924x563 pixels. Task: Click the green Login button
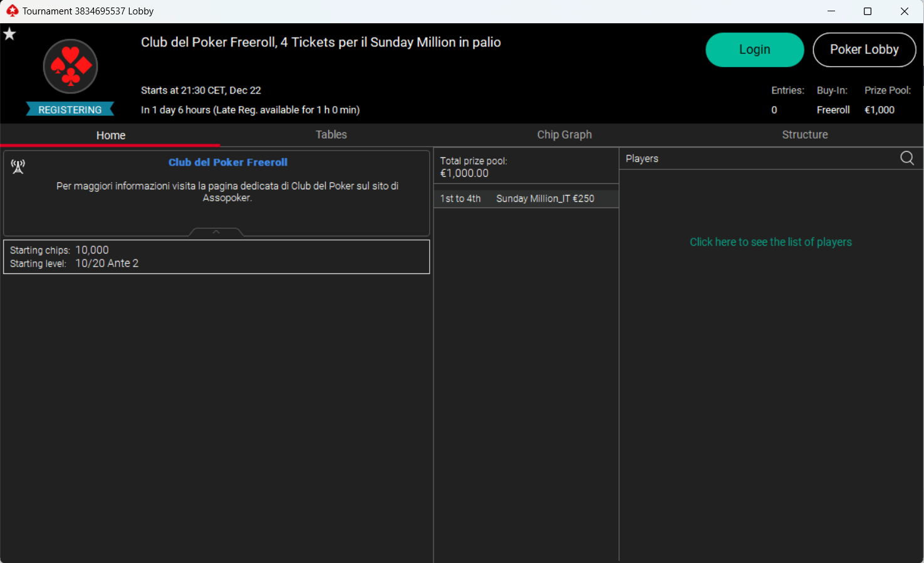[x=755, y=50]
